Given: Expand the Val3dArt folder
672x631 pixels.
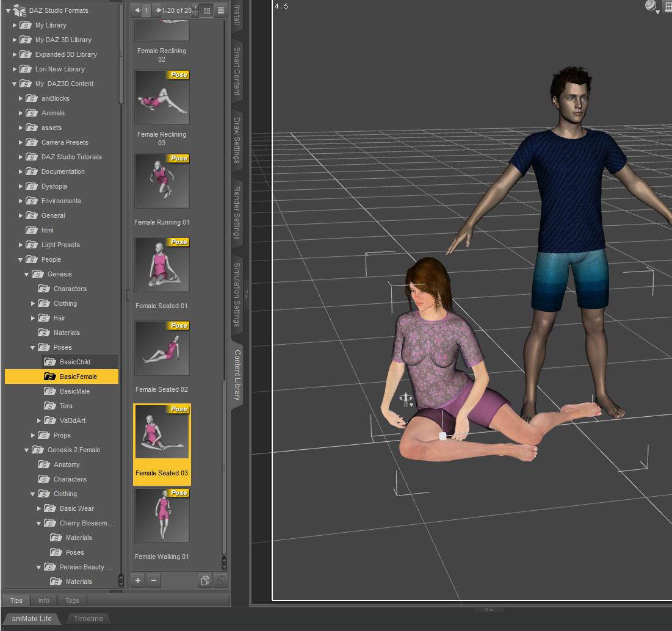Looking at the screenshot, I should pyautogui.click(x=39, y=420).
